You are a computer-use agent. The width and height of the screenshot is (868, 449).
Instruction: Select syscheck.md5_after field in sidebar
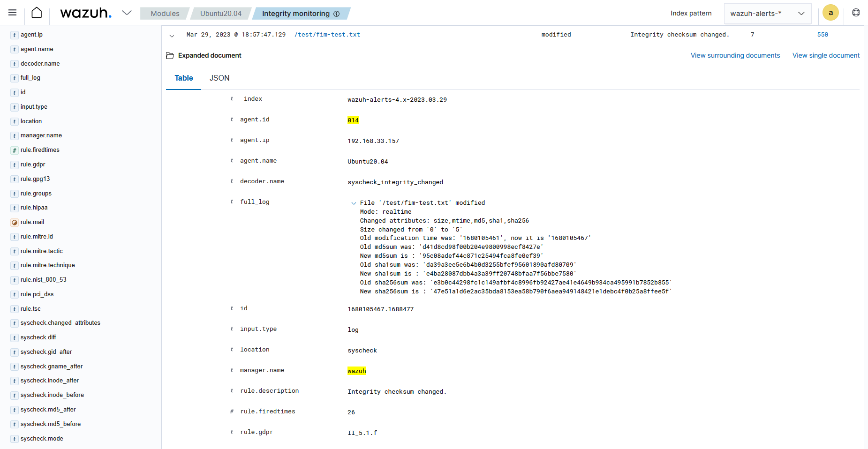[48, 410]
